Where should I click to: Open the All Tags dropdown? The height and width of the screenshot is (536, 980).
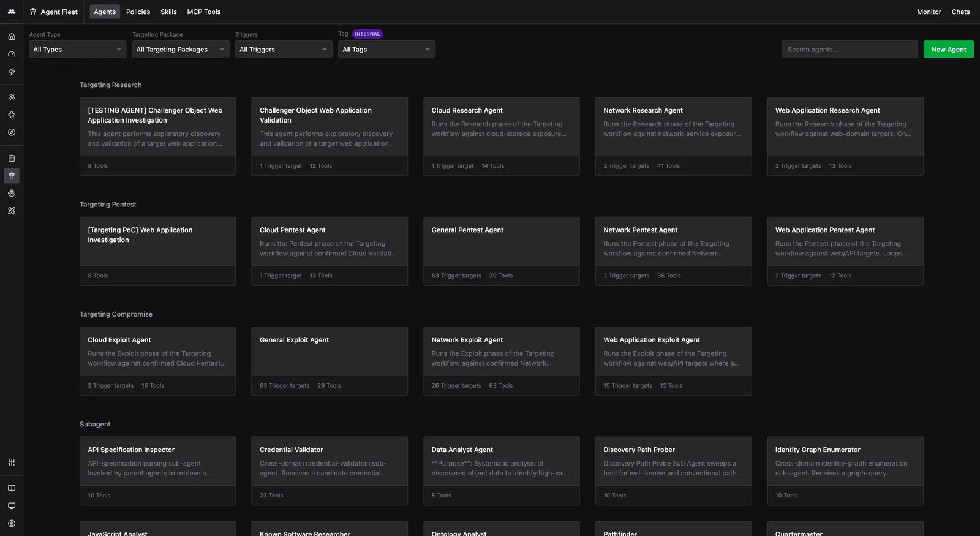(386, 50)
